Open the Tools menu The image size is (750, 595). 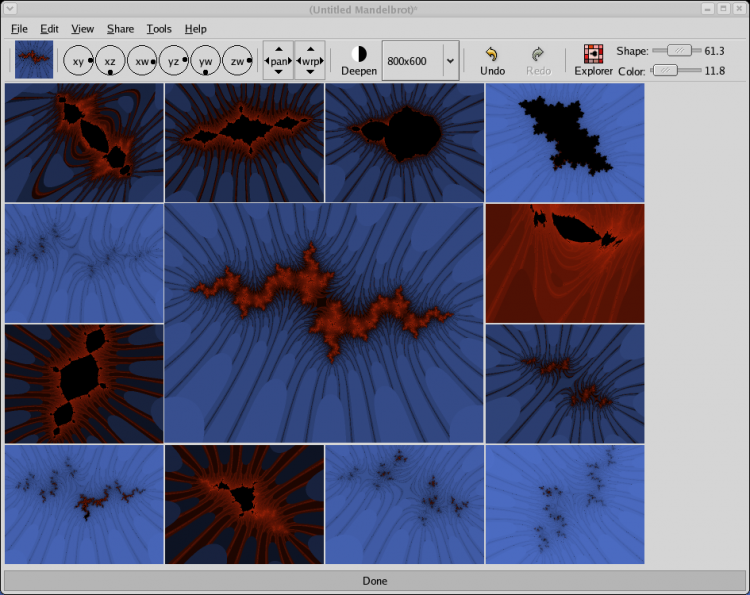coord(159,29)
